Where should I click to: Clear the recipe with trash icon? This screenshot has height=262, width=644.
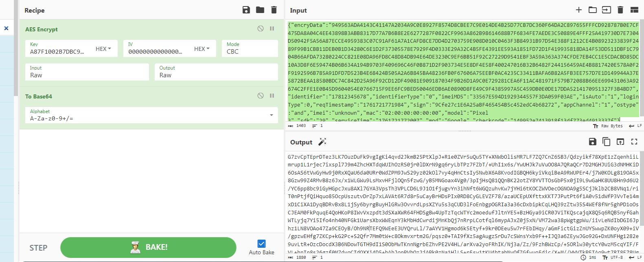[x=274, y=10]
